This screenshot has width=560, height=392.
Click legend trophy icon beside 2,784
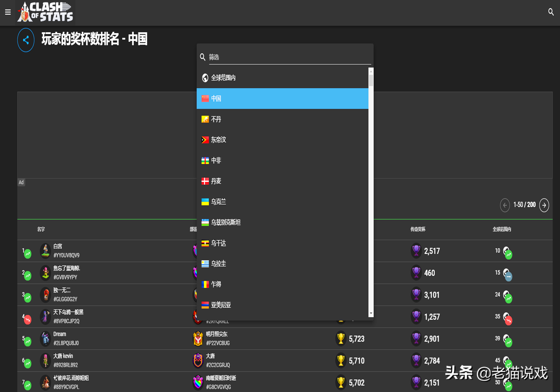[416, 360]
